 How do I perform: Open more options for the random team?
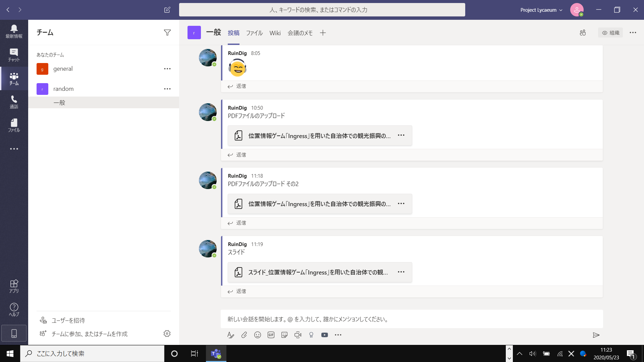tap(167, 88)
